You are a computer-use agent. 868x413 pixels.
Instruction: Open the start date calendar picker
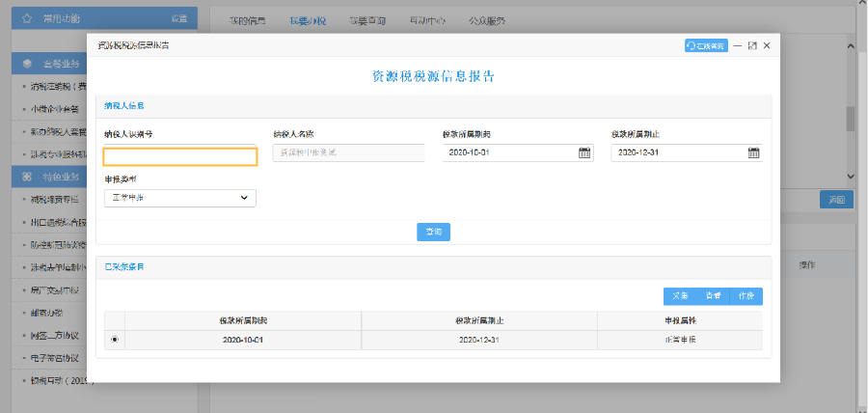[x=583, y=152]
